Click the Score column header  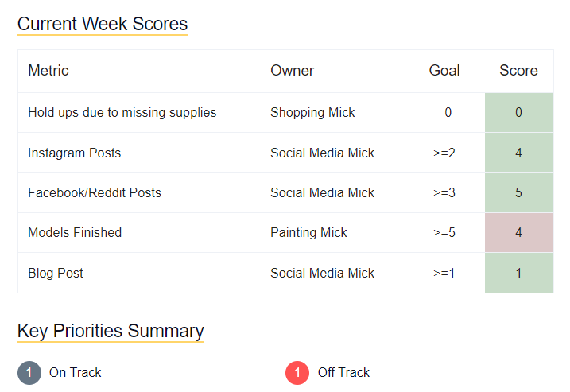(x=518, y=71)
